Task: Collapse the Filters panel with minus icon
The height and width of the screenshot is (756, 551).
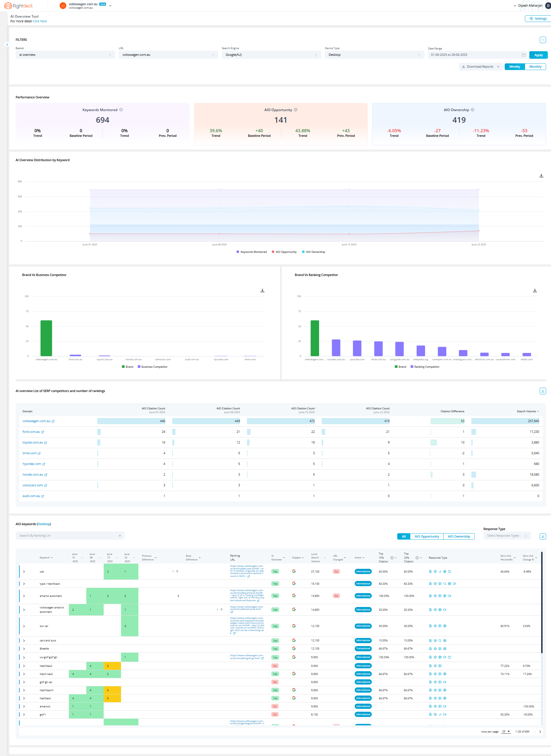Action: point(543,40)
